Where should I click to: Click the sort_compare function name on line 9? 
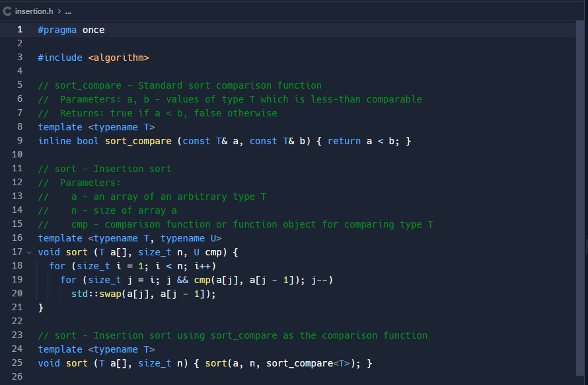pyautogui.click(x=137, y=140)
